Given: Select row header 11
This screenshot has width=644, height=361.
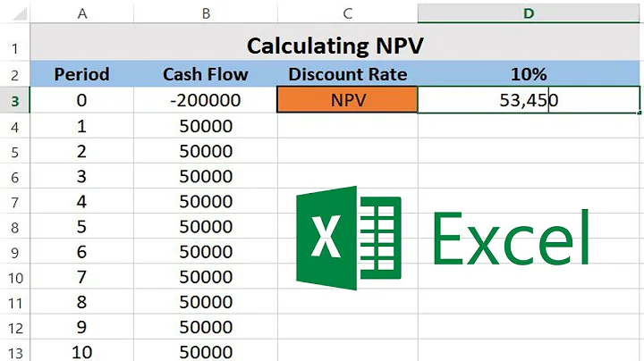Looking at the screenshot, I should (x=15, y=303).
